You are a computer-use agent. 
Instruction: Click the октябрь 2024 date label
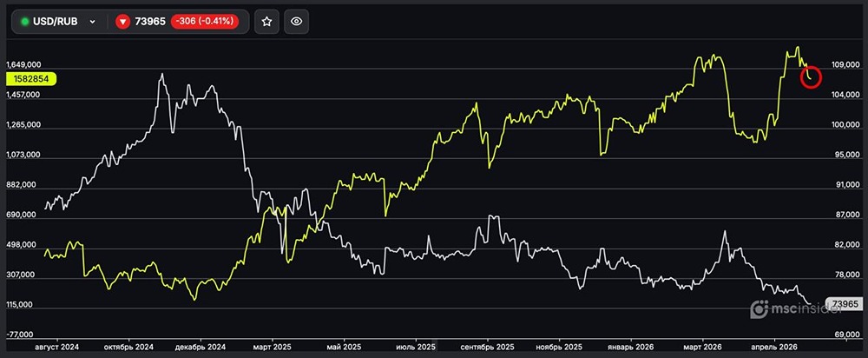click(128, 347)
